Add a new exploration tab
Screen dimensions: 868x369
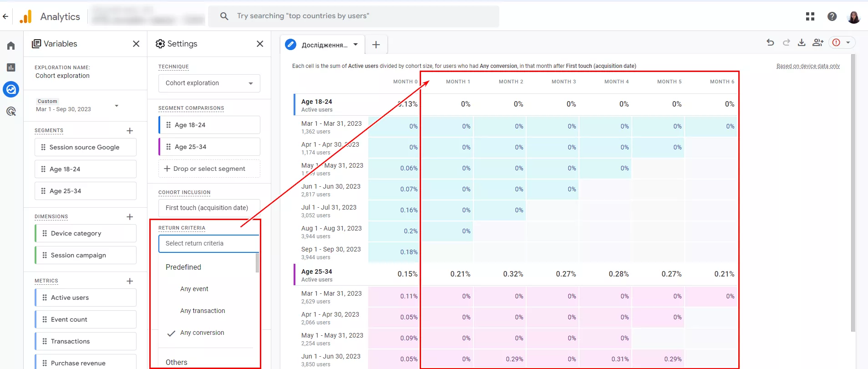click(x=376, y=45)
